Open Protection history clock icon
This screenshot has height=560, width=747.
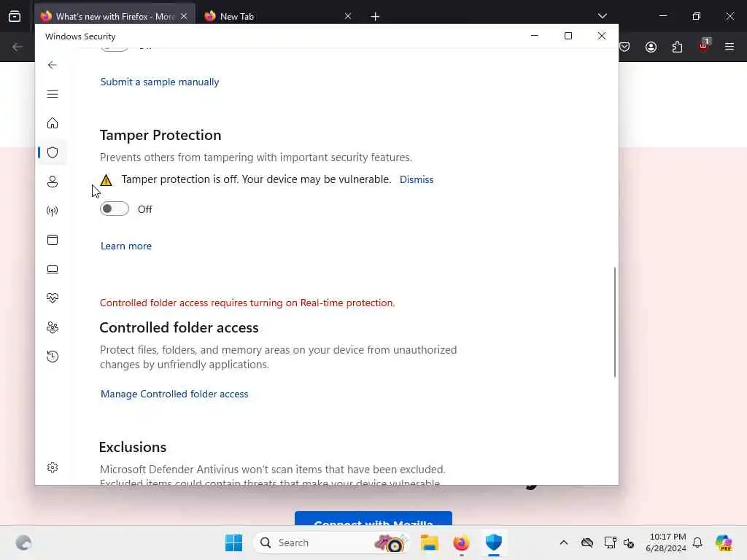coord(53,357)
